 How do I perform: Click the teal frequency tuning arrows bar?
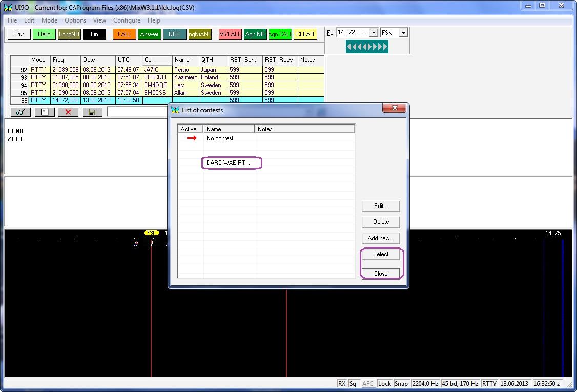point(367,47)
